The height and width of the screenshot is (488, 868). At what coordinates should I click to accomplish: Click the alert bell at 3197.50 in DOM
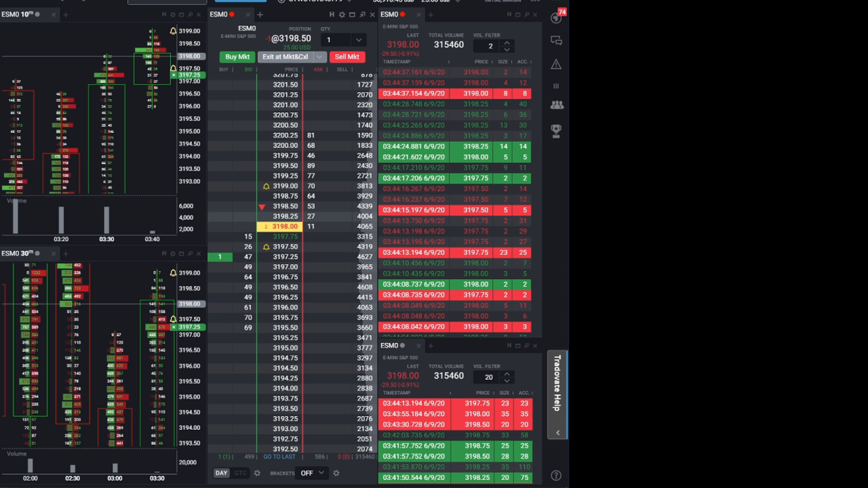tap(266, 247)
